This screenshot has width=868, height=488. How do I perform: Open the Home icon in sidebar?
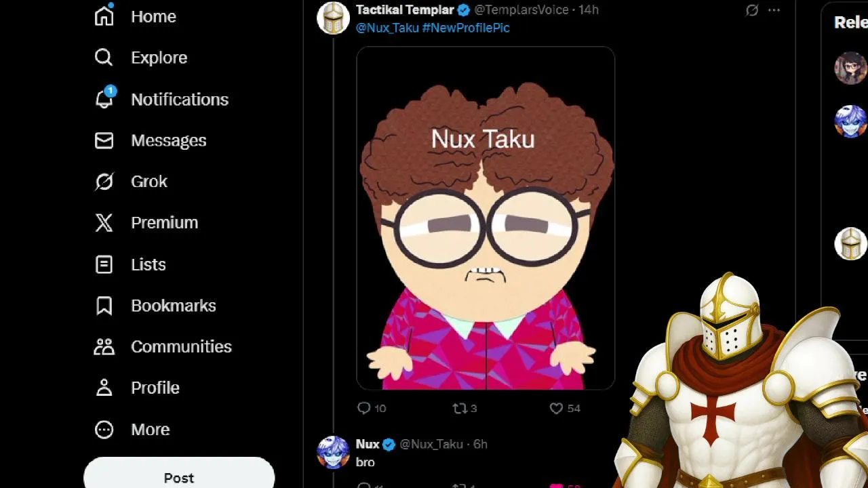104,16
